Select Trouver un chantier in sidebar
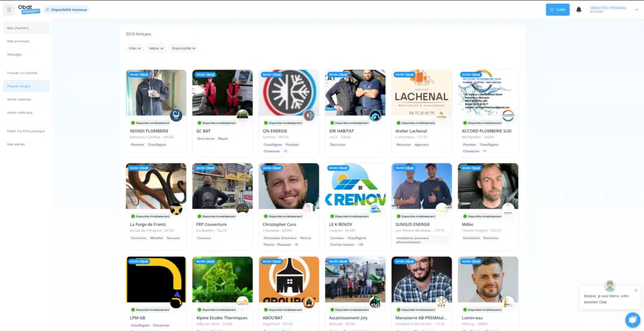Screen dimensions: 644x331 [x=26, y=73]
